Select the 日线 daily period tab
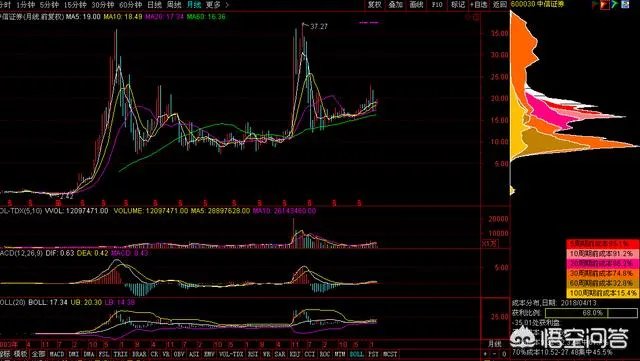The width and height of the screenshot is (640, 361). pyautogui.click(x=154, y=5)
